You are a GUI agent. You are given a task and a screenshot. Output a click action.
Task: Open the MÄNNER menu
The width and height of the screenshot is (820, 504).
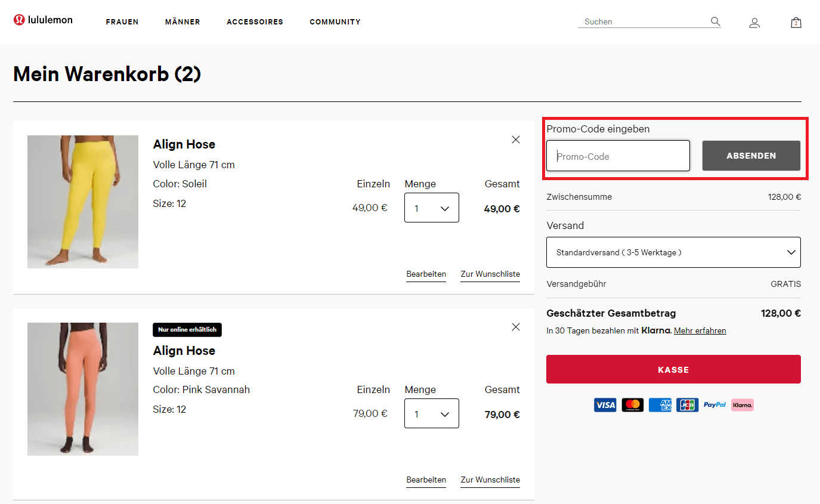[x=182, y=22]
